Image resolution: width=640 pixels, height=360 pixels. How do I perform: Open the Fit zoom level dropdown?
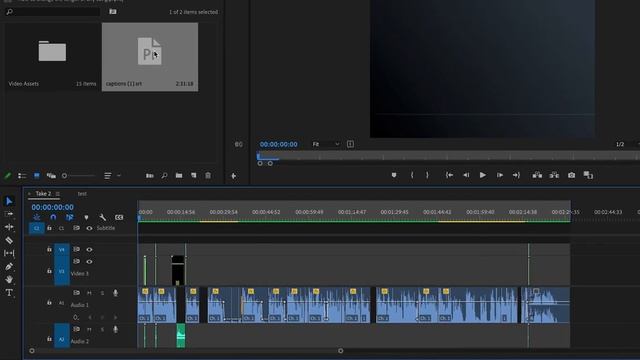coord(325,144)
